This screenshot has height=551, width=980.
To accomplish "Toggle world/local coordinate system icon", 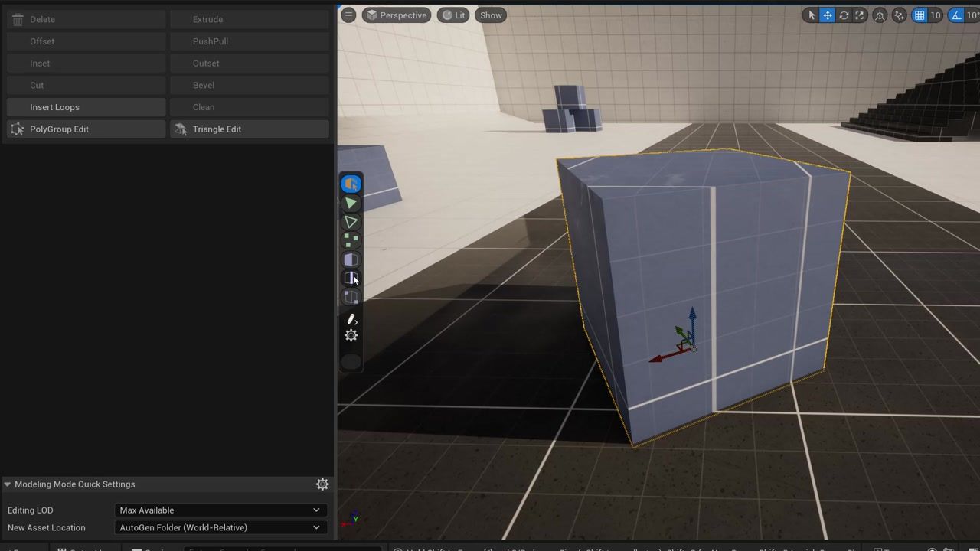I will point(880,15).
